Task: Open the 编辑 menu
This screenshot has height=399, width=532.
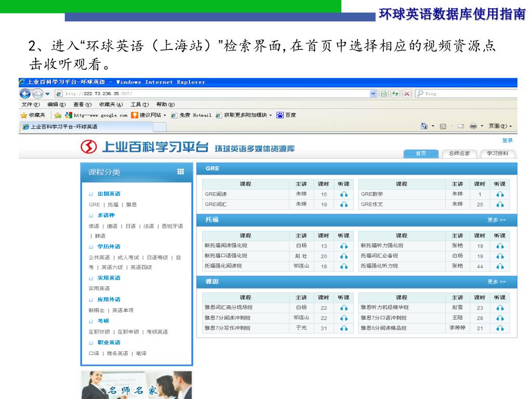Action: tap(56, 104)
